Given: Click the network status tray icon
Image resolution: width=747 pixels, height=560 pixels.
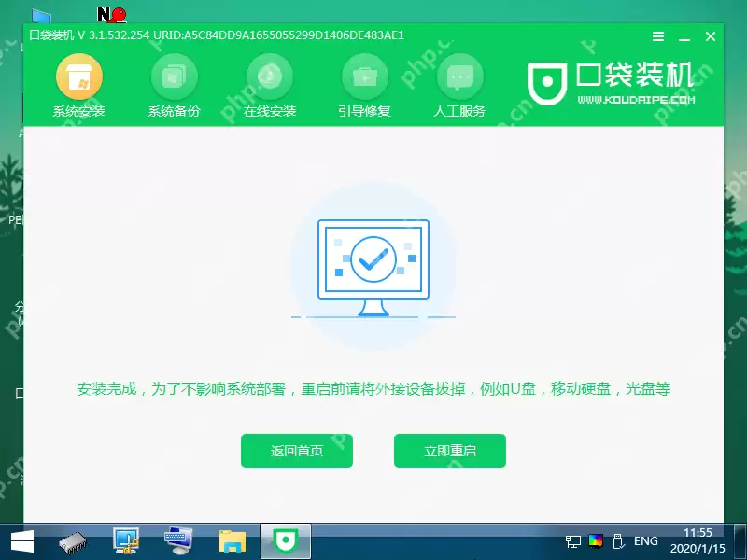Looking at the screenshot, I should click(x=572, y=540).
